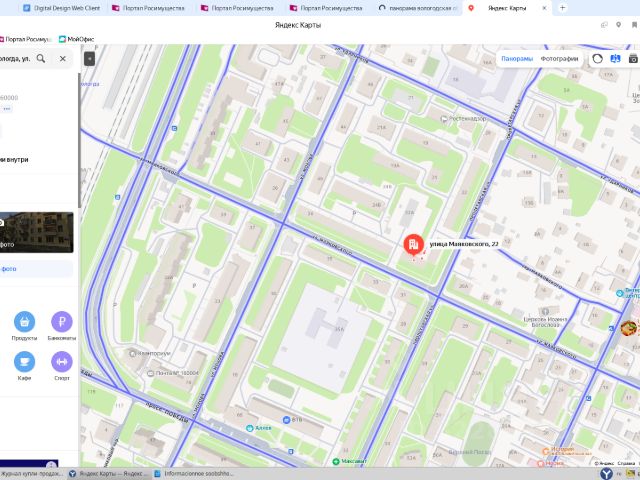Open Яндекс Карты taskbar item

[108, 473]
